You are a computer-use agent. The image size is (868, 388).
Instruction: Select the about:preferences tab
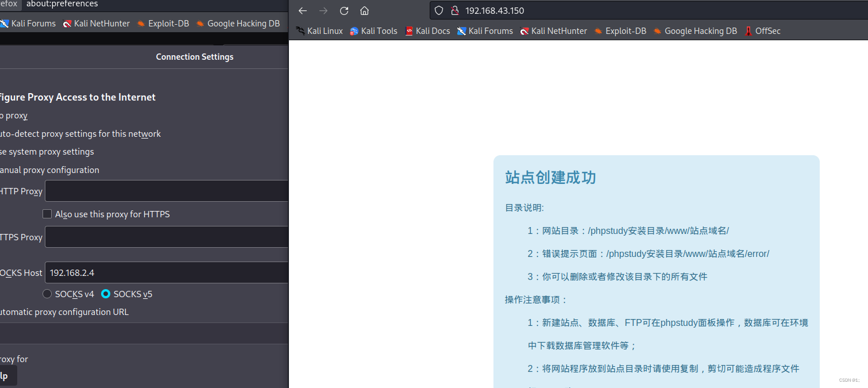point(62,4)
